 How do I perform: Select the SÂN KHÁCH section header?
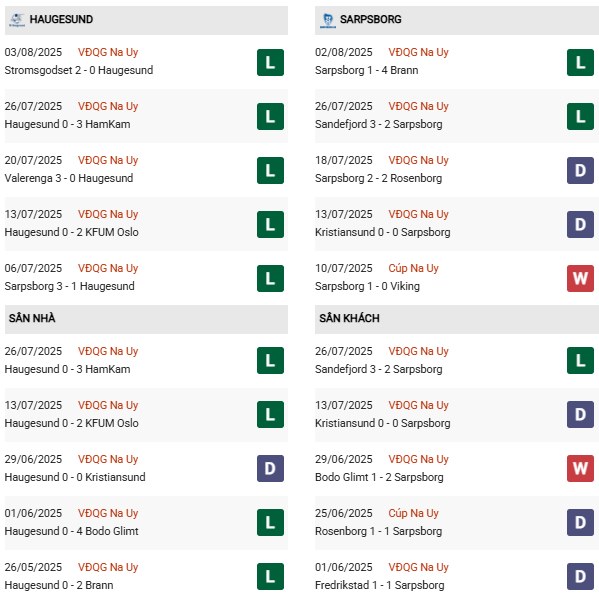coord(457,319)
